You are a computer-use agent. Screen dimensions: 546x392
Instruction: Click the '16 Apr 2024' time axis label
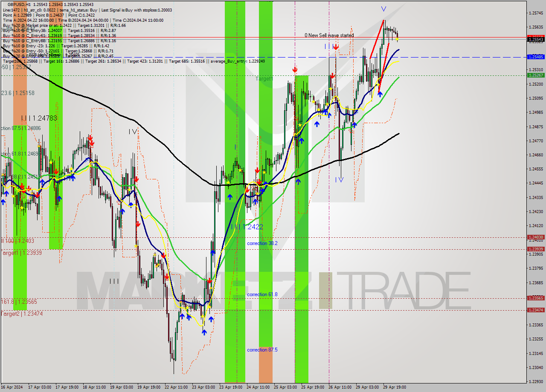pyautogui.click(x=12, y=387)
